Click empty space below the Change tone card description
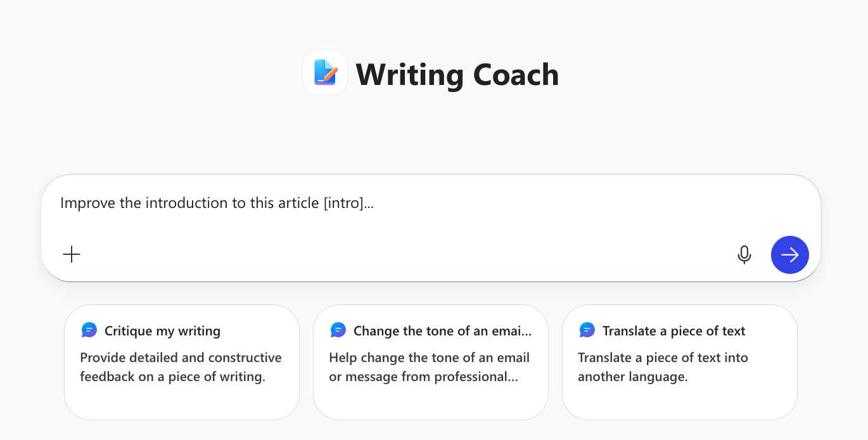 coord(430,402)
